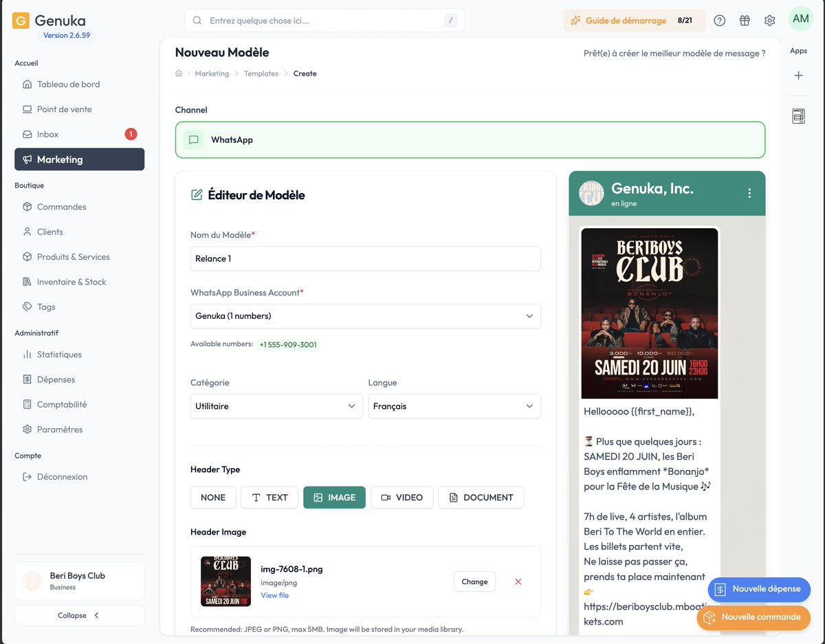Open the Inbox menu item
This screenshot has height=644, width=825.
tap(79, 134)
